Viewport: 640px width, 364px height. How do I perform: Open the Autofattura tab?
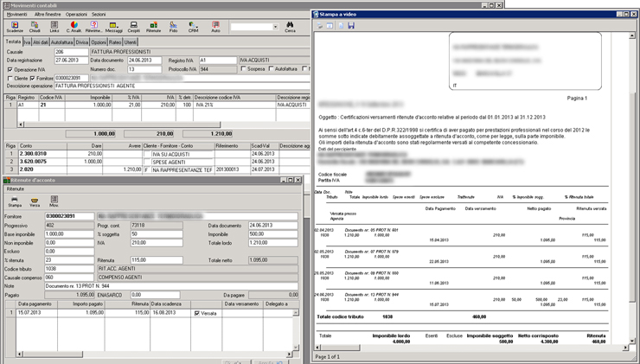(62, 42)
